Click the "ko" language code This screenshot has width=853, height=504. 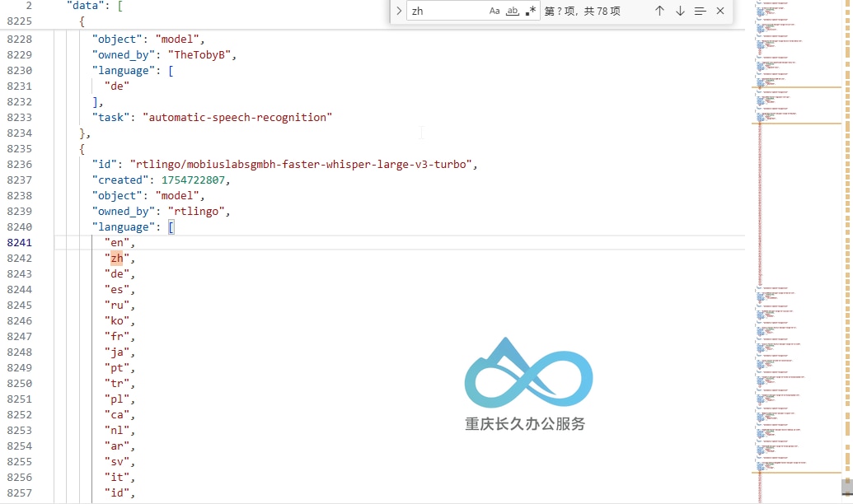pyautogui.click(x=117, y=321)
